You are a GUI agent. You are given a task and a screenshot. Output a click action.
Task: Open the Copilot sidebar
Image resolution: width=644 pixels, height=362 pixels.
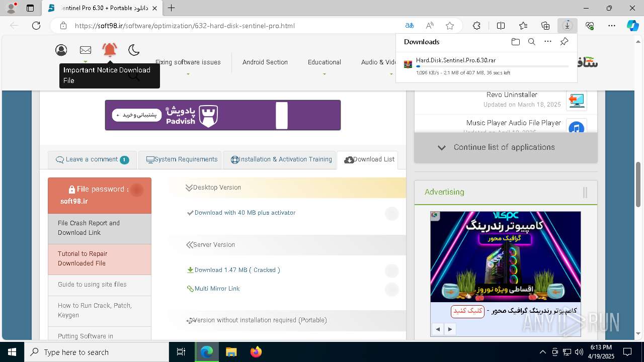(x=632, y=26)
